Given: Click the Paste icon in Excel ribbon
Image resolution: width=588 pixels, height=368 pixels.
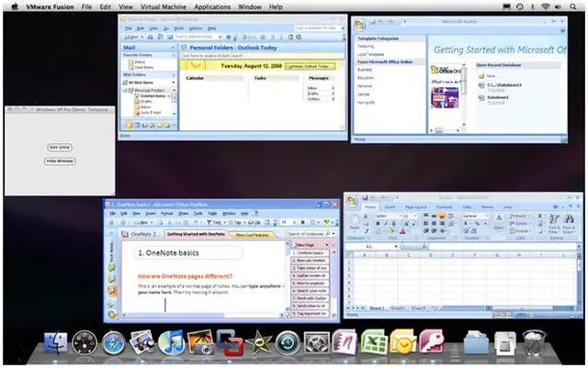Looking at the screenshot, I should (355, 222).
